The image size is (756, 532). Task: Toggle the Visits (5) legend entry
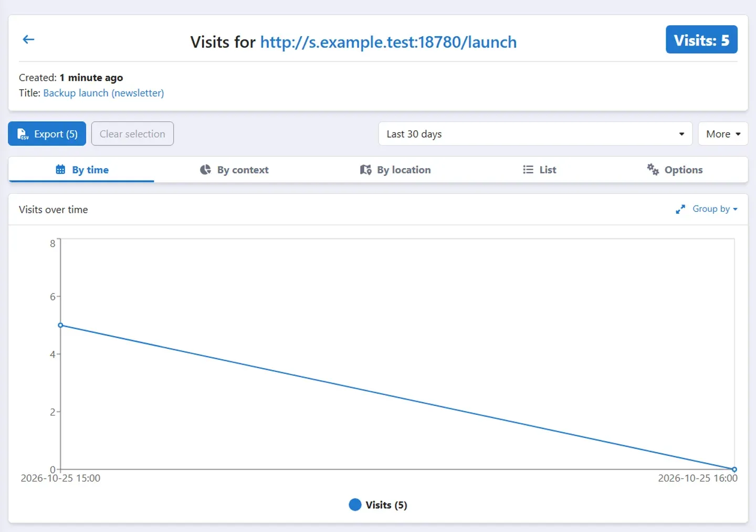pos(378,505)
